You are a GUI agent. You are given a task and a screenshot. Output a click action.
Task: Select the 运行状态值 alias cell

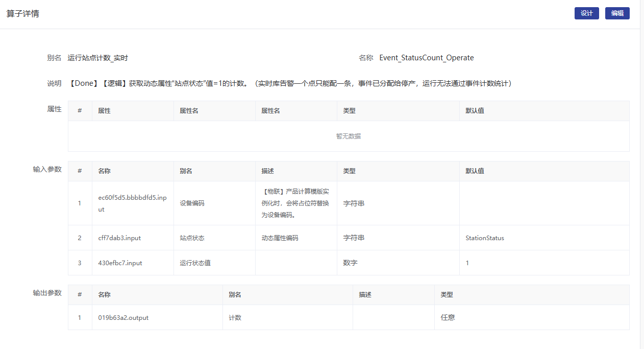195,263
